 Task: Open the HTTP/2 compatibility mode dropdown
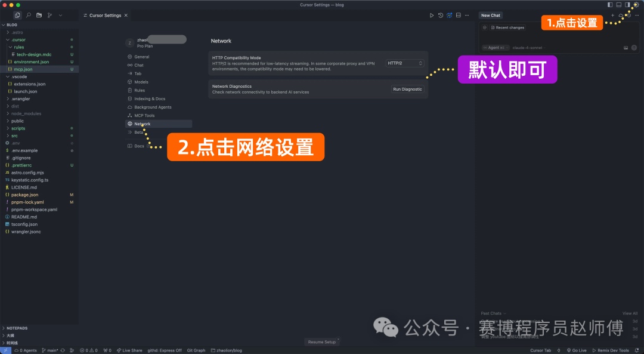pos(405,63)
